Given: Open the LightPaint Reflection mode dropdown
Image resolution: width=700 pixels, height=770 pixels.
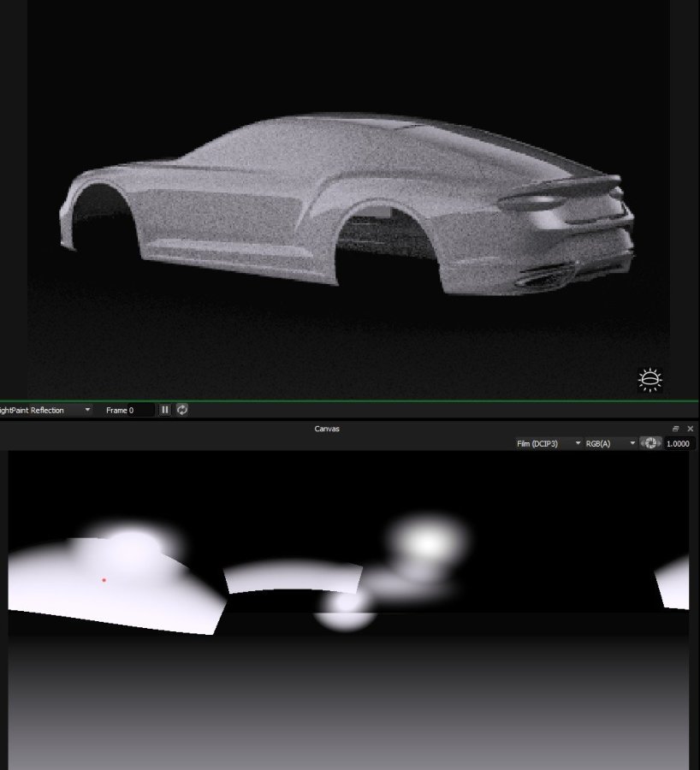Looking at the screenshot, I should coord(86,410).
